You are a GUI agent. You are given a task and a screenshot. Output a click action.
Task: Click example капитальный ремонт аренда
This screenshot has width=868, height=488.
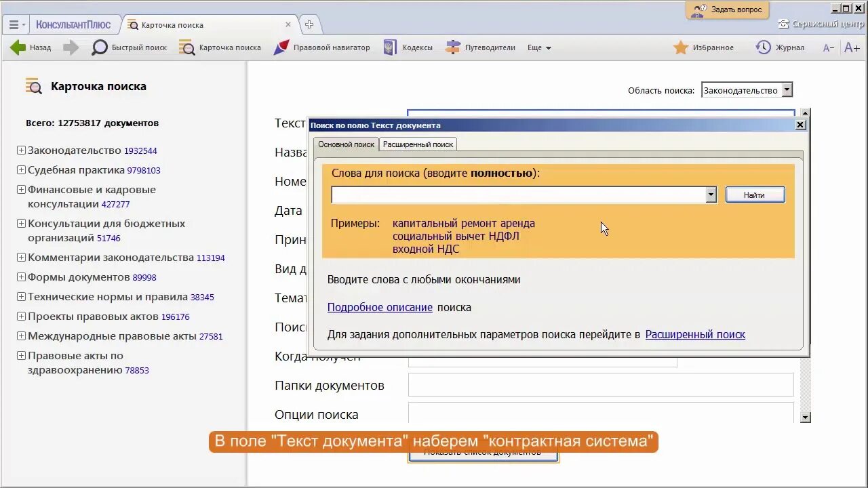coord(464,224)
